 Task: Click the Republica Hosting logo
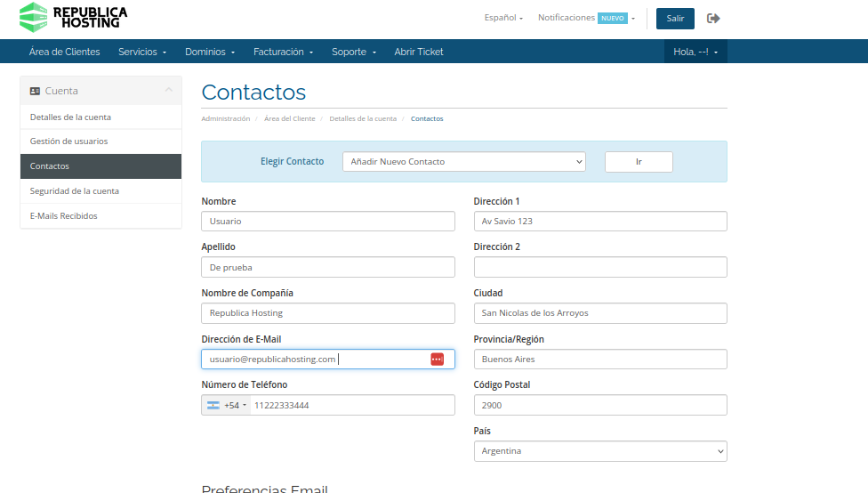73,16
